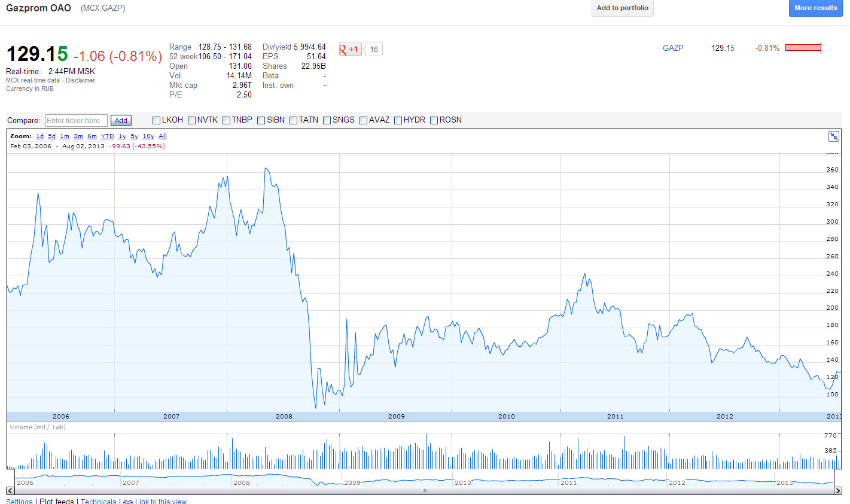The height and width of the screenshot is (504, 850).
Task: Click the red GAZP change bar
Action: (x=803, y=48)
